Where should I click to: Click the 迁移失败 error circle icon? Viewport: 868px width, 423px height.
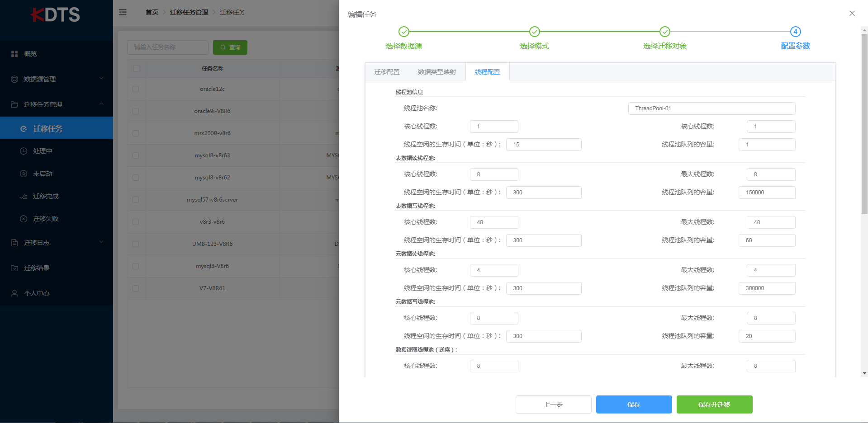(x=24, y=219)
